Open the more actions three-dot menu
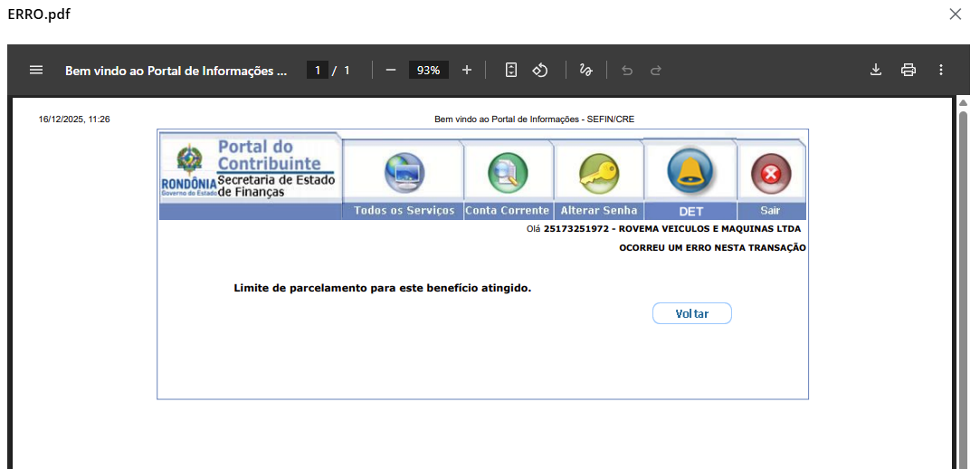This screenshot has height=469, width=980. (x=941, y=70)
